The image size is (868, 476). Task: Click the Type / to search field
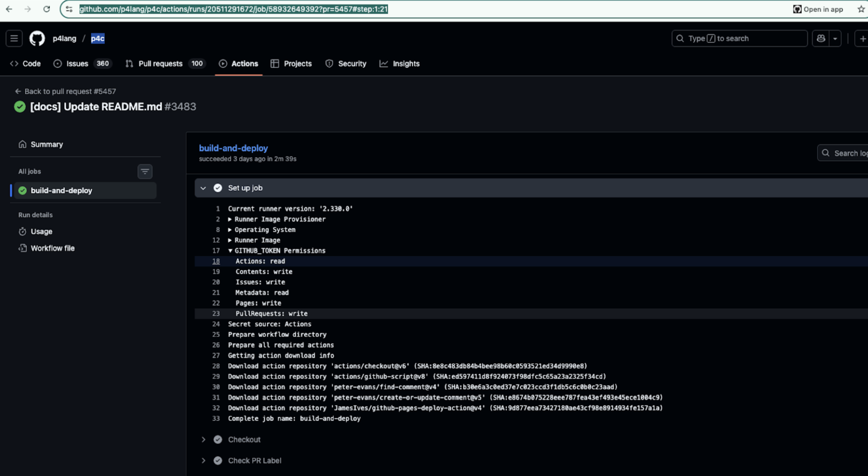(739, 38)
